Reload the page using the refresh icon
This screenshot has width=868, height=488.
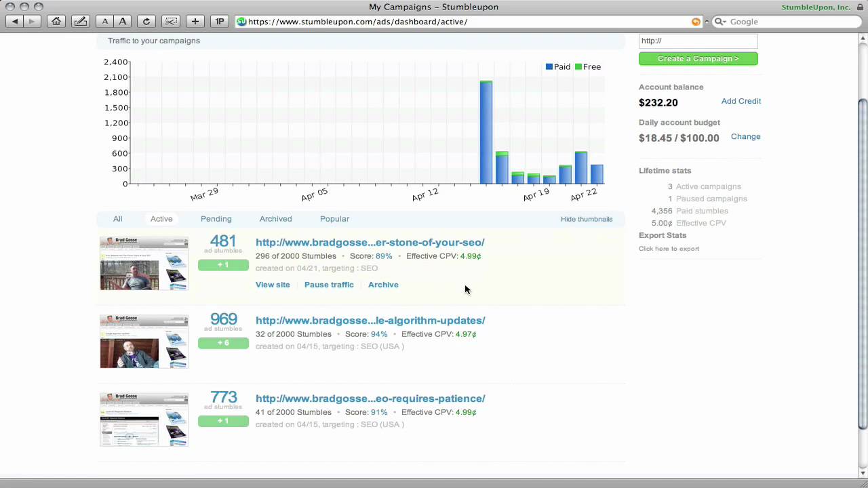click(146, 21)
